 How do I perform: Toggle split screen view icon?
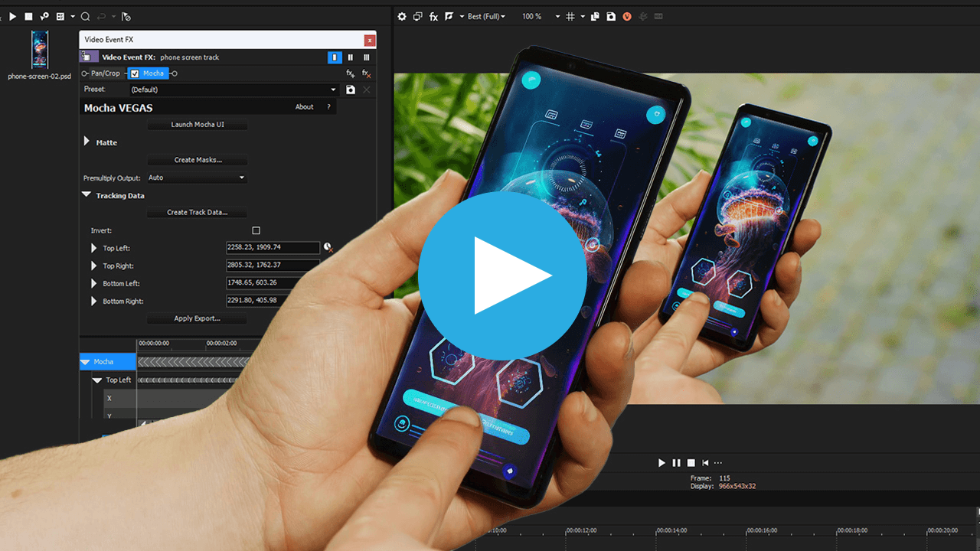coord(449,16)
